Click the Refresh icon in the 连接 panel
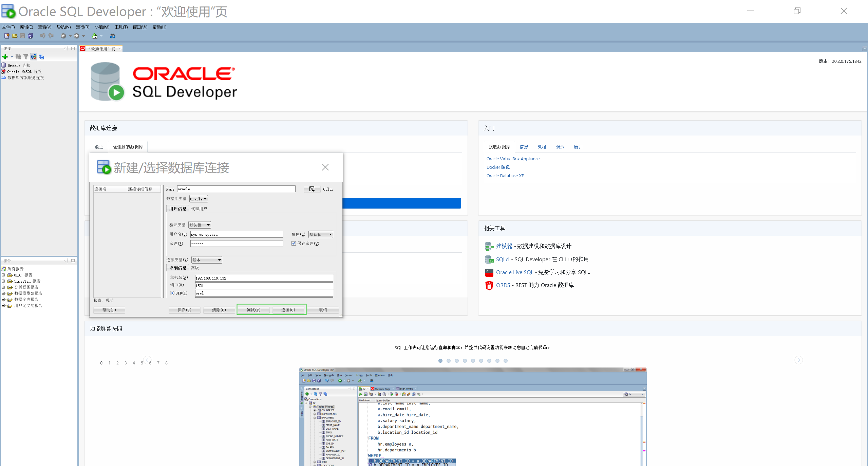The image size is (868, 466). point(18,57)
